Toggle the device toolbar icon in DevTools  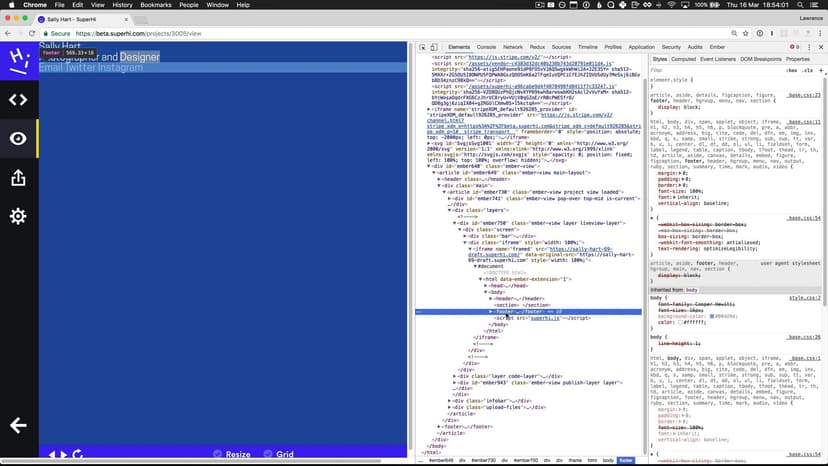point(435,47)
